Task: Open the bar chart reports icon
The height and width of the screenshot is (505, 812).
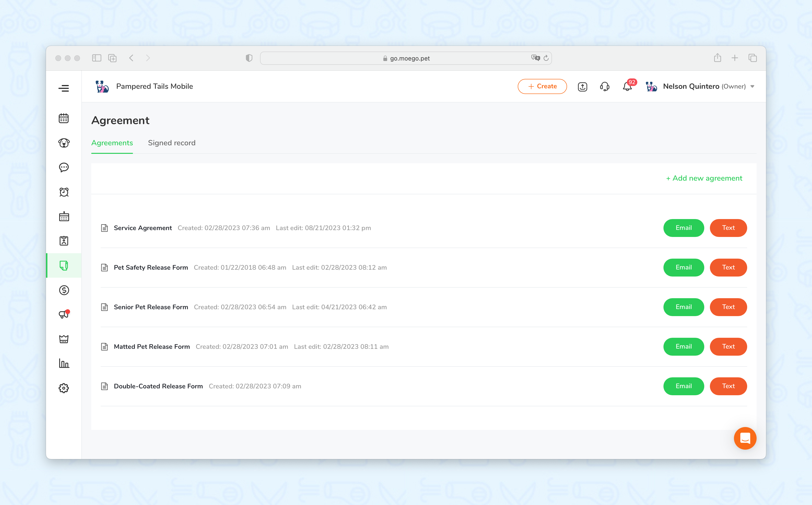Action: (63, 363)
